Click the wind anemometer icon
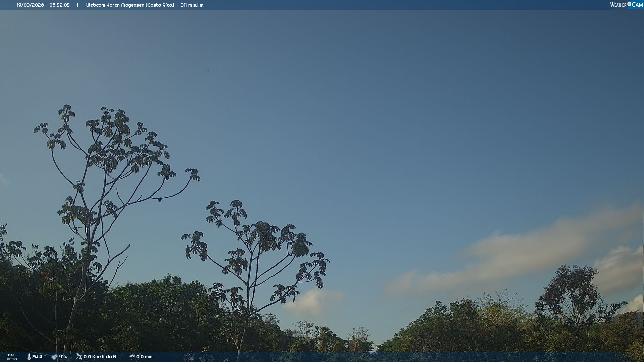Viewport: 644px width, 362px height. tap(79, 357)
